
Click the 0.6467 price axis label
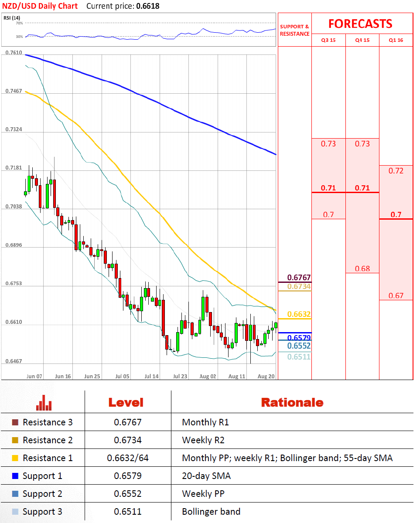pyautogui.click(x=14, y=361)
